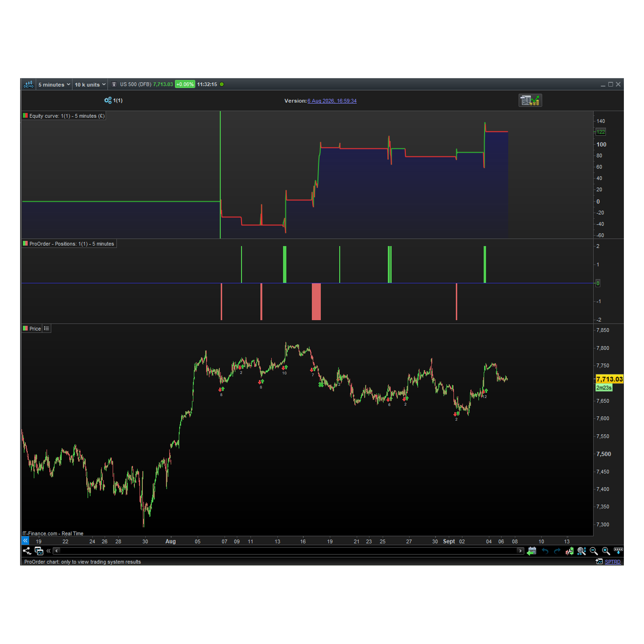The height and width of the screenshot is (644, 644).
Task: Click the download arrow toolbar icon at far right
Action: pyautogui.click(x=619, y=551)
